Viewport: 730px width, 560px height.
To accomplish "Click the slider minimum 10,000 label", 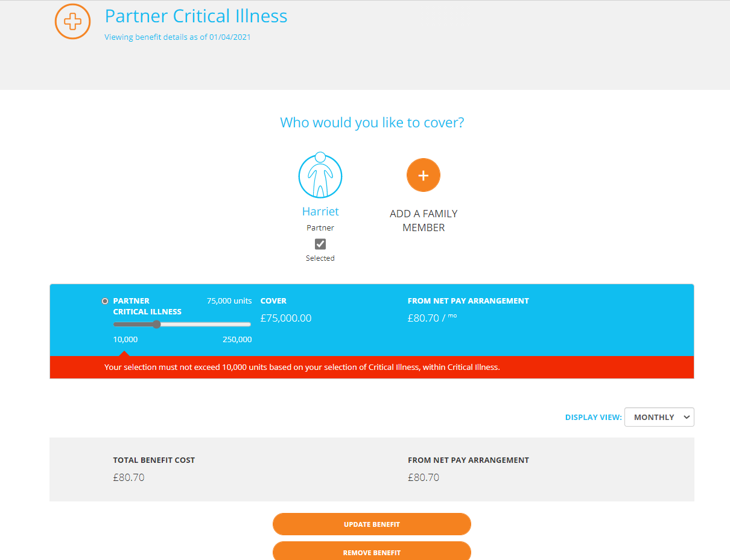I will pyautogui.click(x=125, y=339).
